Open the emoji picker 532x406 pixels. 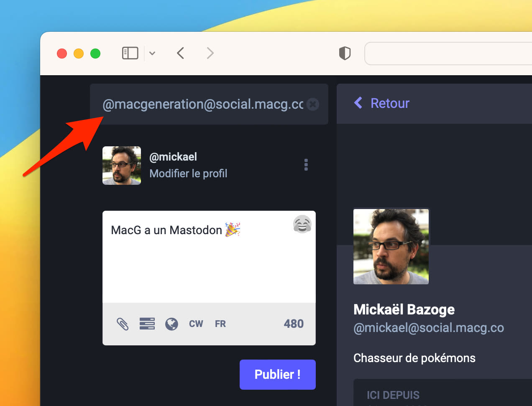[302, 224]
